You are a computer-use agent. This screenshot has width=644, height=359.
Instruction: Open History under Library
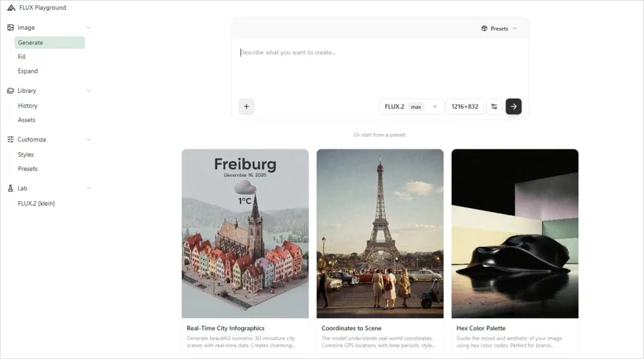coord(28,106)
